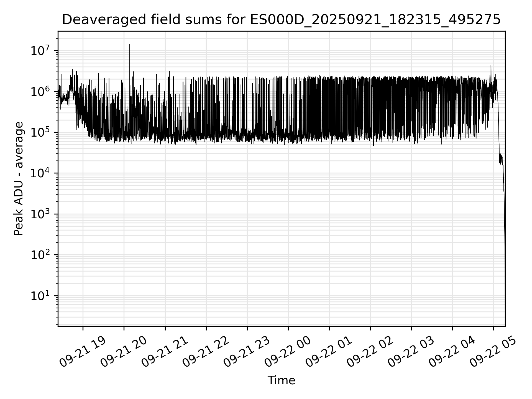Image resolution: width=532 pixels, height=399 pixels.
Task: Click the '09-21 21' tick label
Action: coord(165,352)
